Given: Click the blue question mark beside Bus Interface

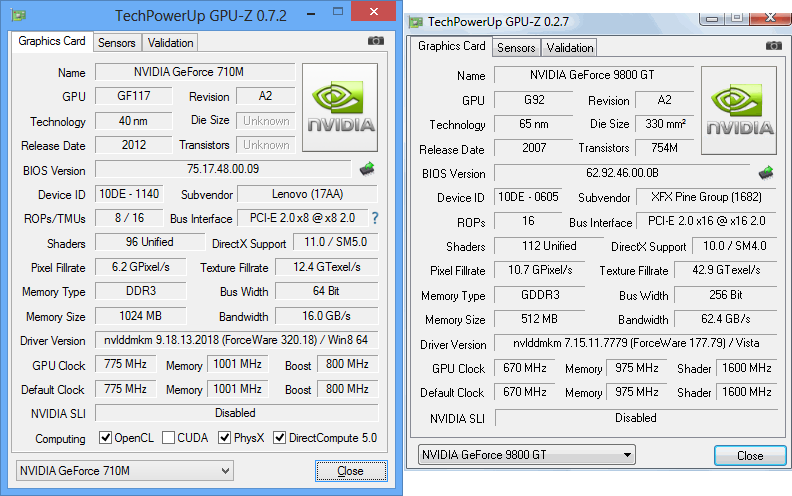Looking at the screenshot, I should click(x=375, y=218).
